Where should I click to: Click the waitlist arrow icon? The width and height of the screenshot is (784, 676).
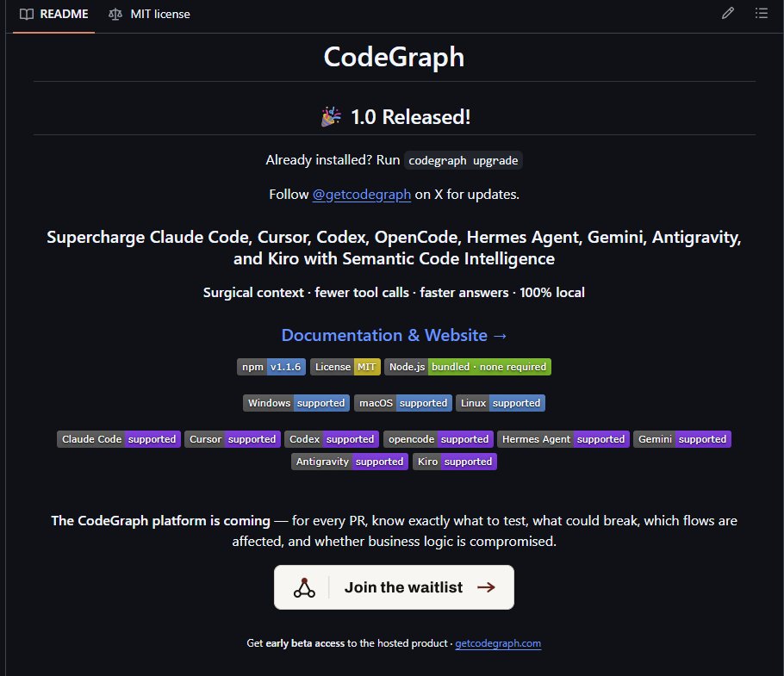486,587
